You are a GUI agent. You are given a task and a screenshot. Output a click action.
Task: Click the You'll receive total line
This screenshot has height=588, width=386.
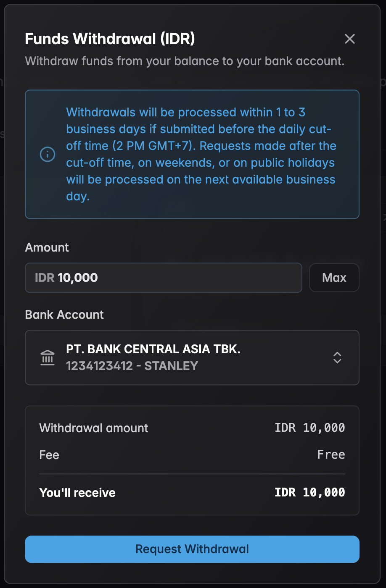(192, 492)
